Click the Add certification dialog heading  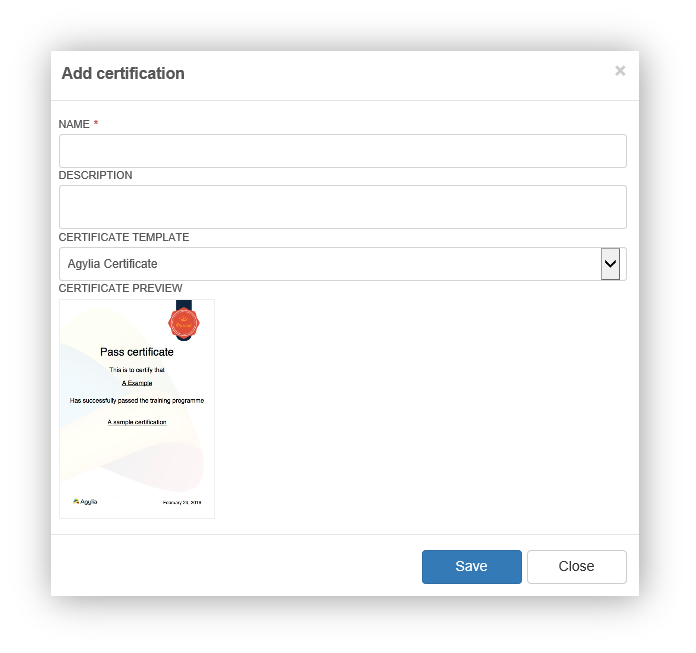(123, 73)
